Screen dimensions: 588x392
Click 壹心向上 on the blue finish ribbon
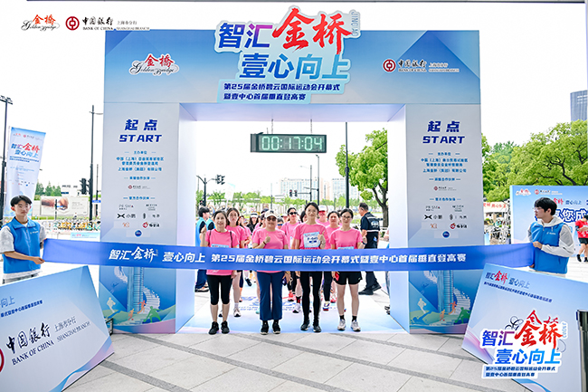(x=184, y=257)
